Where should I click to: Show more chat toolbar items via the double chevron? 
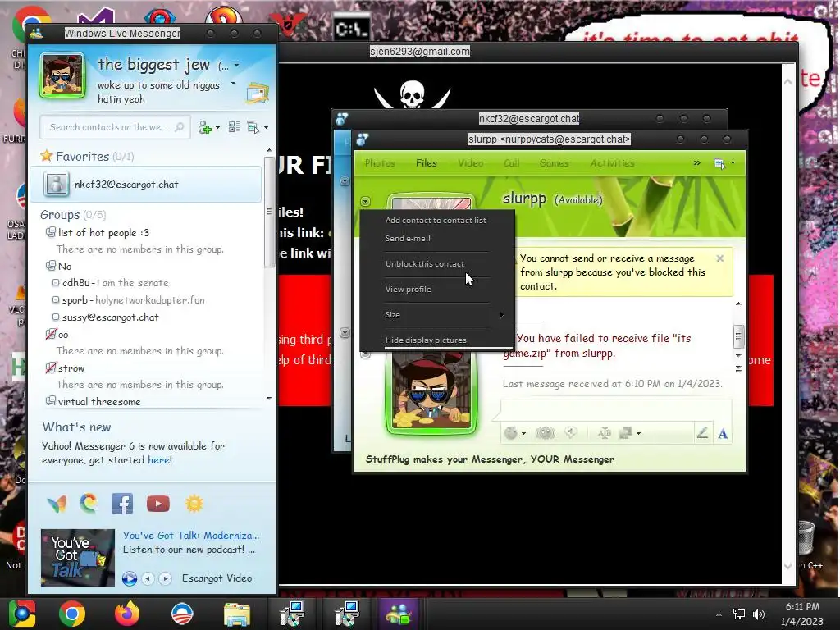click(x=697, y=163)
